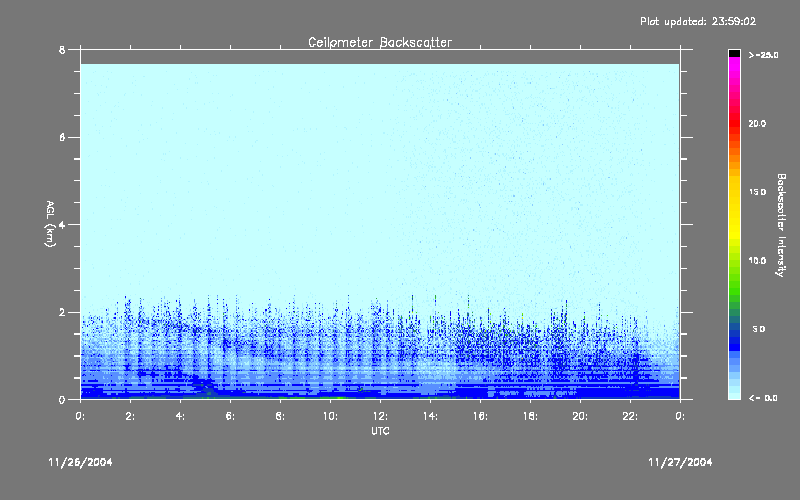Screen dimensions: 800x500
Task: Click the final "0:" label at time axis end
Action: coord(680,416)
